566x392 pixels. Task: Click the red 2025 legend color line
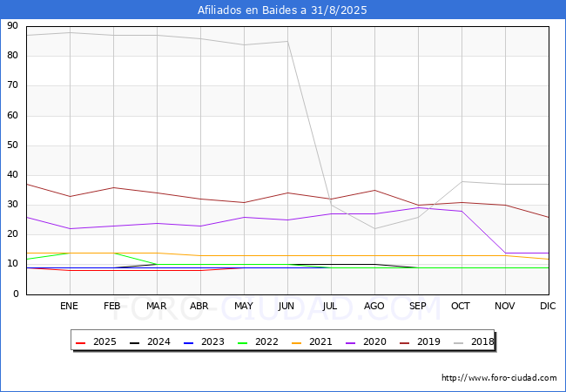click(82, 342)
